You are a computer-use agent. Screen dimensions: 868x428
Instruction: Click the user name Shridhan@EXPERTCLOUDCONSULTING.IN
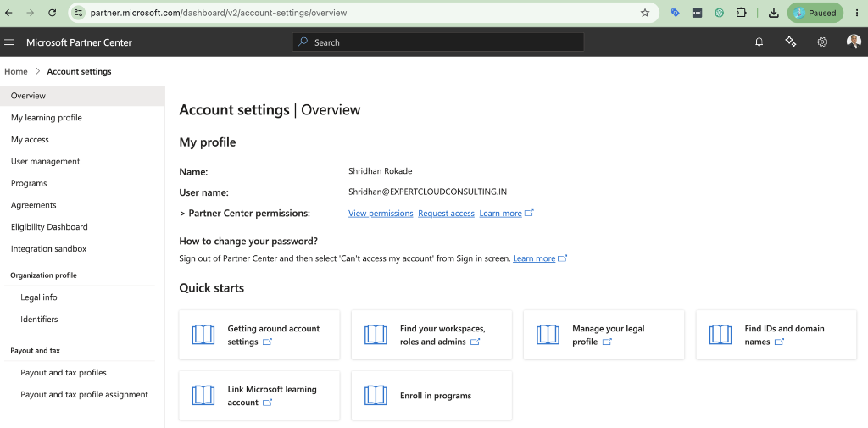428,192
